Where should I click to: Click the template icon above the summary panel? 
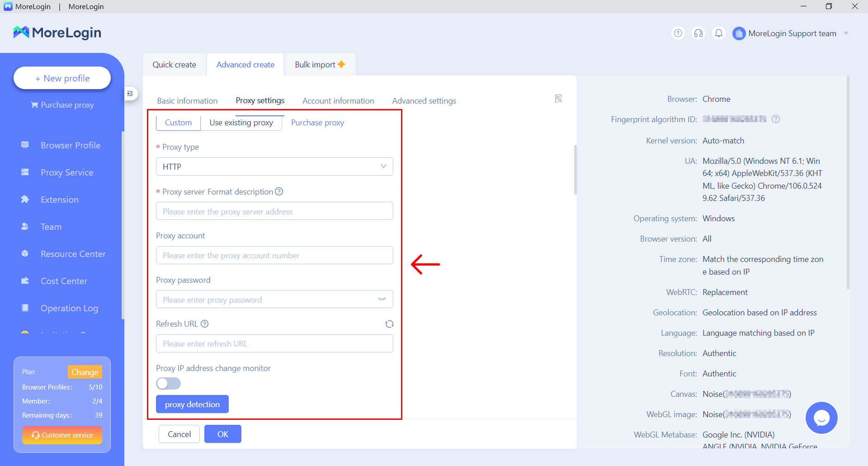pos(558,99)
